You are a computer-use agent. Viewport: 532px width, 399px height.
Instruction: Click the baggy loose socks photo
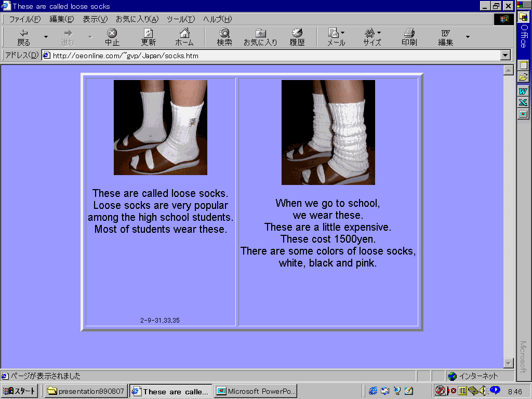[328, 132]
